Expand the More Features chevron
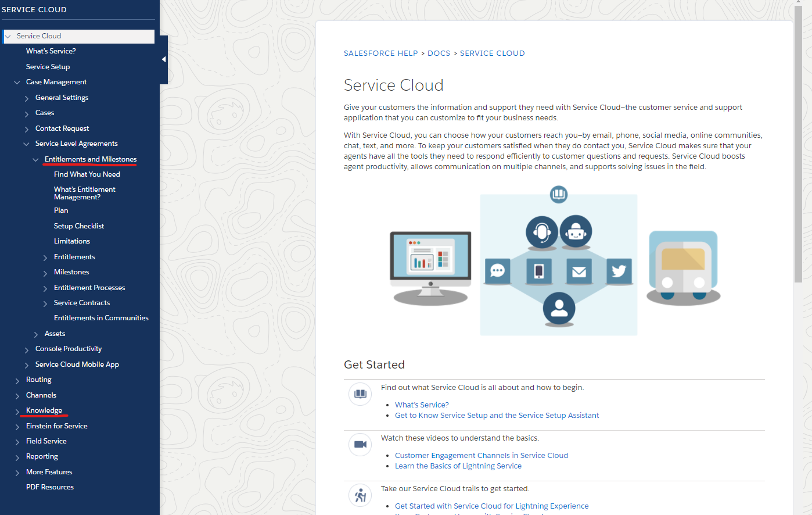The image size is (812, 515). [x=17, y=473]
